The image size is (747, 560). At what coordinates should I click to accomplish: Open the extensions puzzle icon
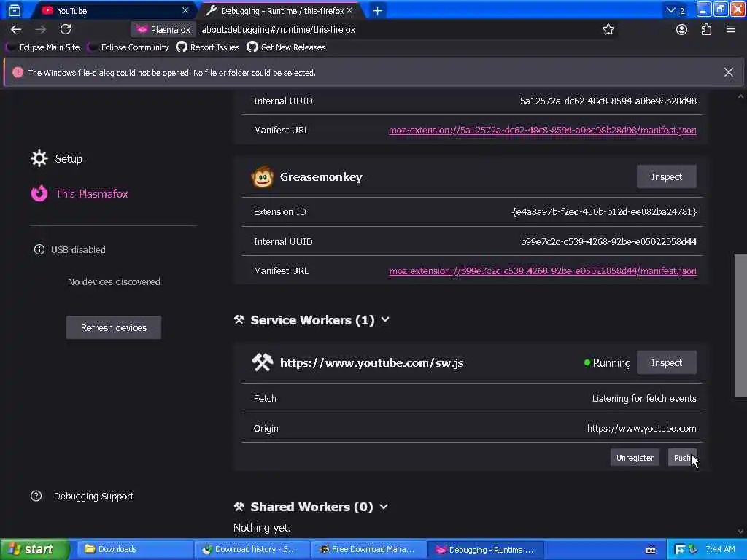(x=706, y=29)
